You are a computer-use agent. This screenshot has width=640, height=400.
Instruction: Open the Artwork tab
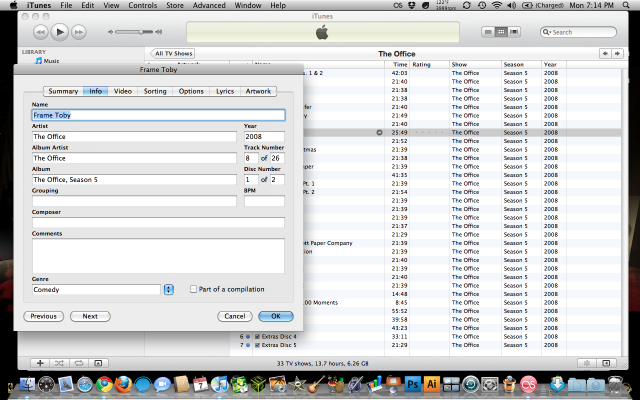tap(258, 91)
